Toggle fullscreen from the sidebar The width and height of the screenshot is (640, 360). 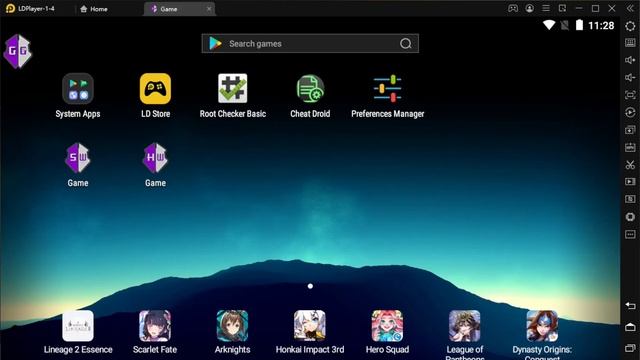pyautogui.click(x=630, y=95)
